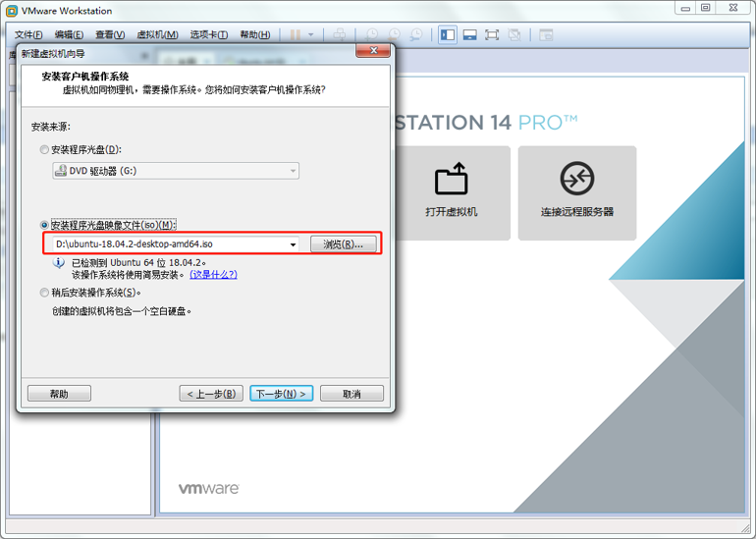756x539 pixels.
Task: Click the full screen mode icon
Action: point(492,34)
